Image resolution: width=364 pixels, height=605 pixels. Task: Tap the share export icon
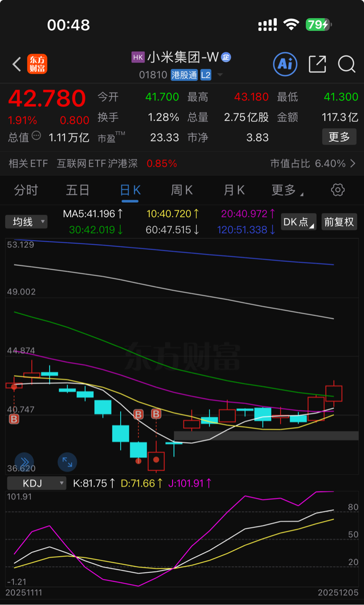[x=317, y=64]
